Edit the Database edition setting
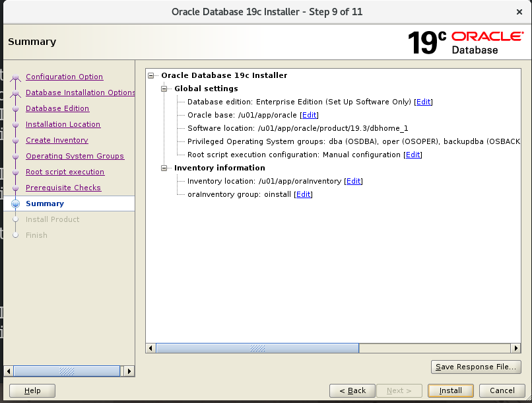The height and width of the screenshot is (403, 532). 424,102
